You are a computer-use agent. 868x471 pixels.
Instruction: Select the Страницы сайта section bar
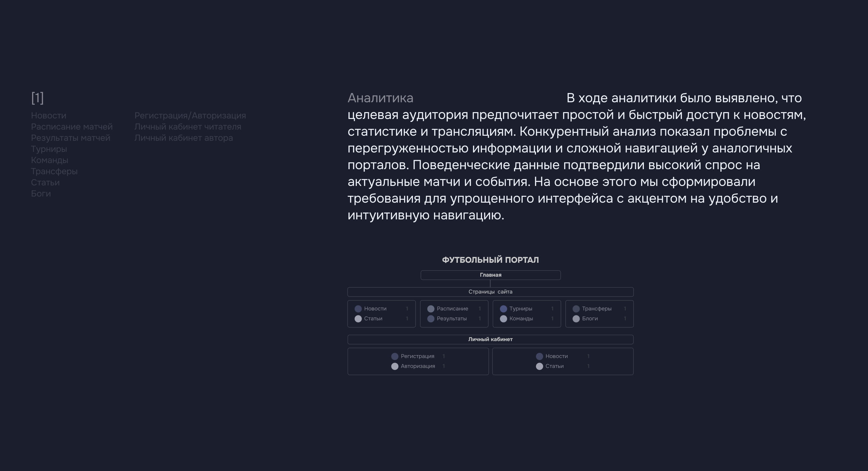pos(490,292)
